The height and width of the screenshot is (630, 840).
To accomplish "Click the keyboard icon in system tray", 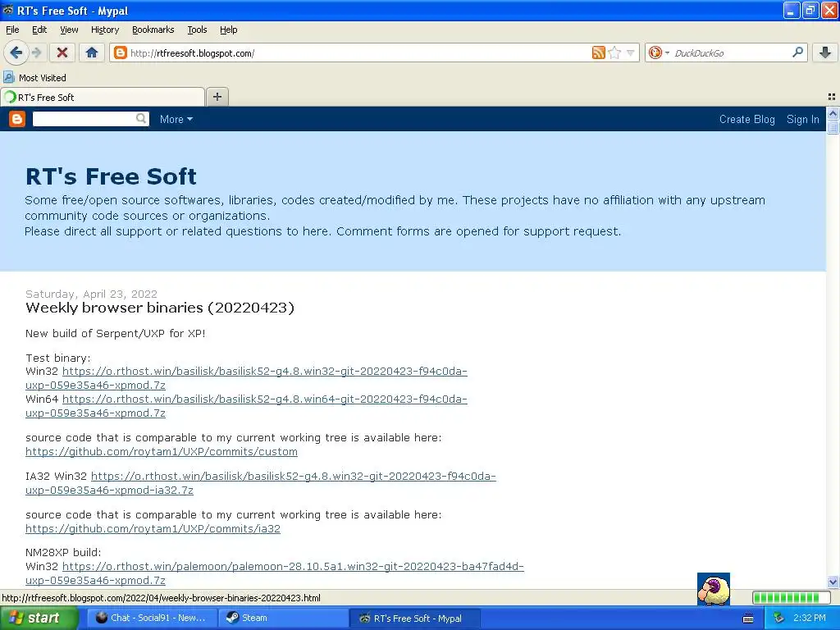I will coord(748,619).
